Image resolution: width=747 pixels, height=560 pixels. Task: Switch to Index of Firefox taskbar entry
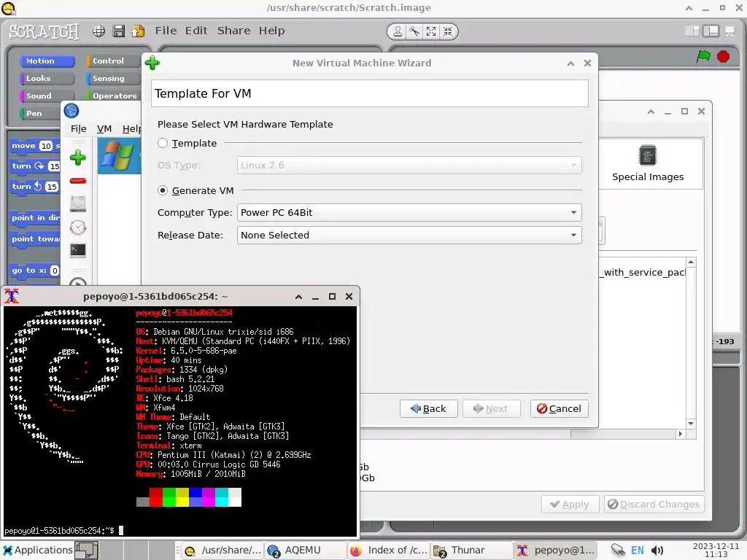388,550
